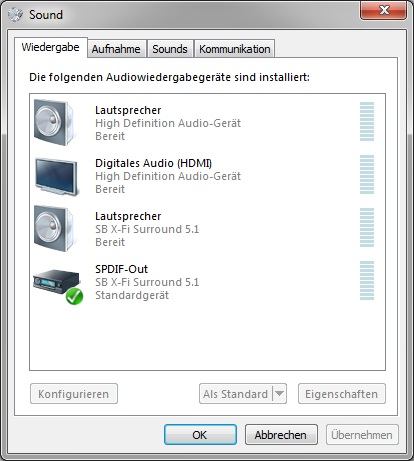The image size is (414, 461).
Task: Close the Sound dialog window
Action: tap(384, 10)
